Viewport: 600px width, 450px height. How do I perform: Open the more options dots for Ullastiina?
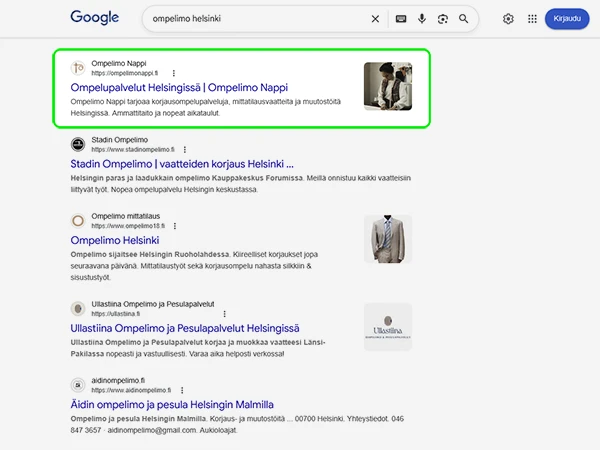coord(225,314)
